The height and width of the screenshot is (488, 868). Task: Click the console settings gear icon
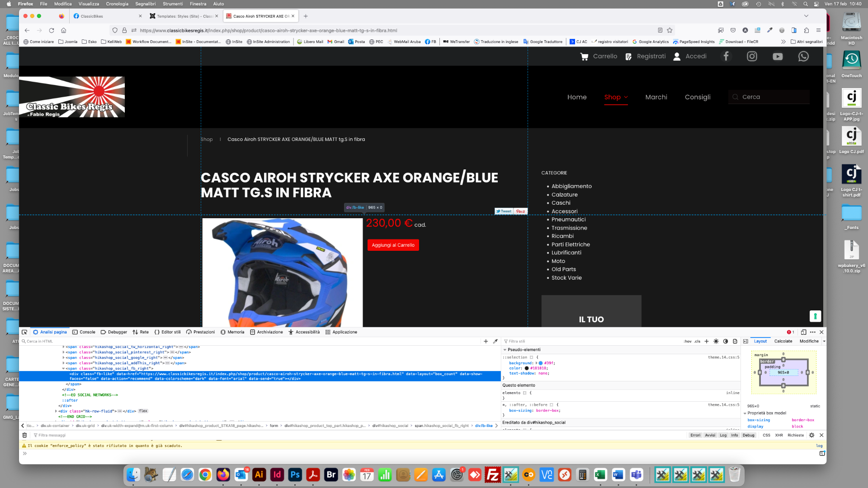point(811,435)
